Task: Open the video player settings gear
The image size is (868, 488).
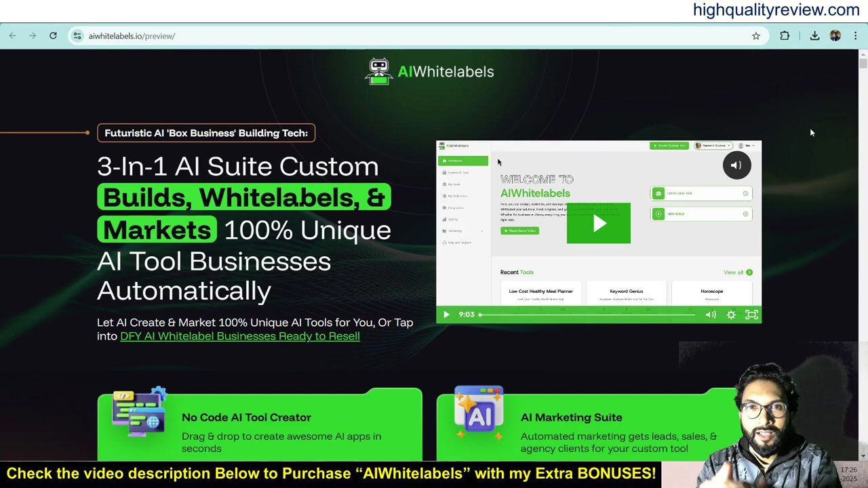Action: 731,314
